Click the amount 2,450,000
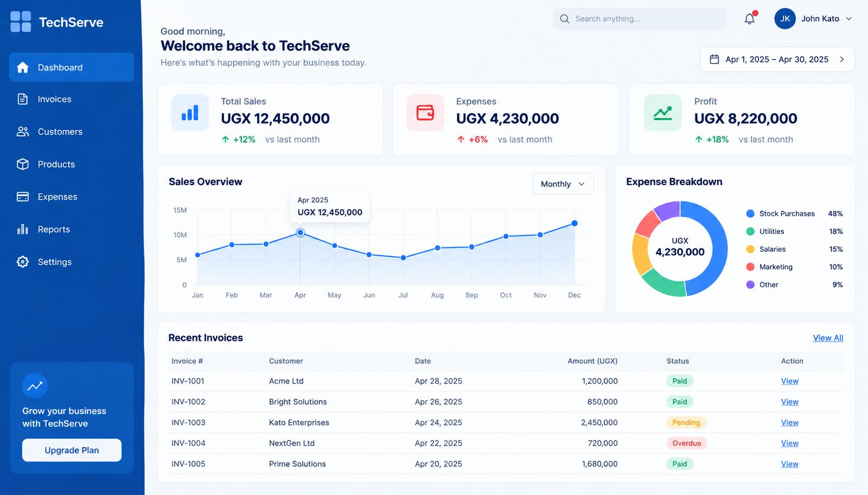The image size is (868, 495). pos(599,422)
